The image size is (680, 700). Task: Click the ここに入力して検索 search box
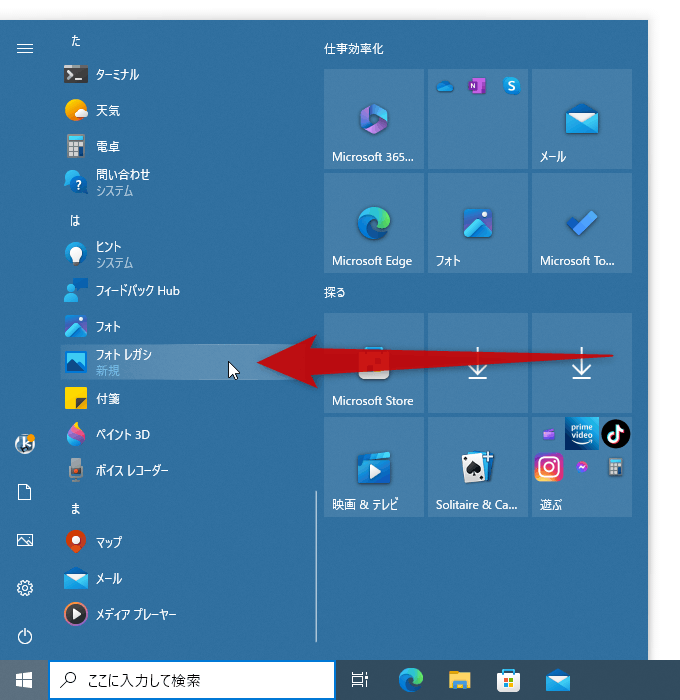[192, 680]
